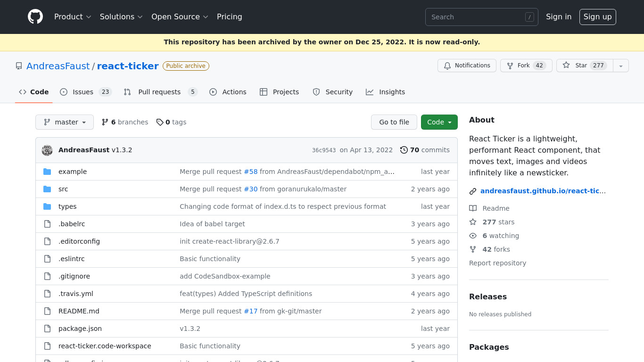This screenshot has width=644, height=362.
Task: Focus the Search input field
Action: pos(482,17)
